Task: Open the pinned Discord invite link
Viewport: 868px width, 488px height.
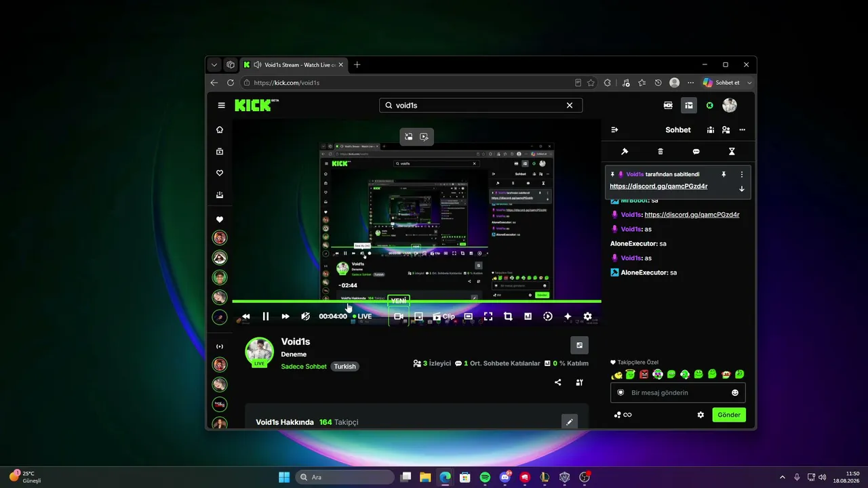Action: click(x=658, y=186)
